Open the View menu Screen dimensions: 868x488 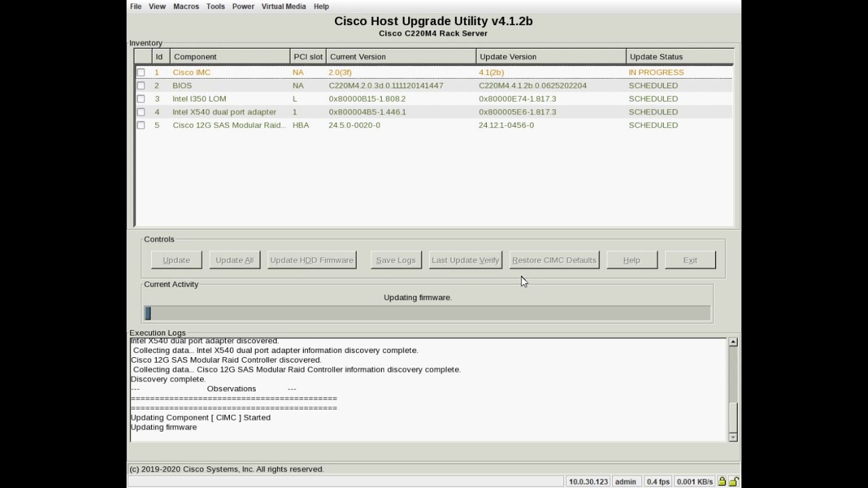click(157, 6)
